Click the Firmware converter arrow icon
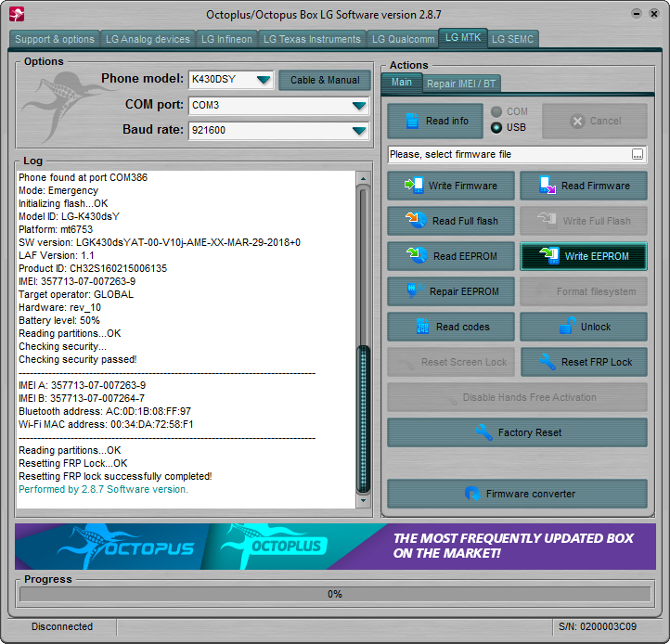 click(472, 494)
